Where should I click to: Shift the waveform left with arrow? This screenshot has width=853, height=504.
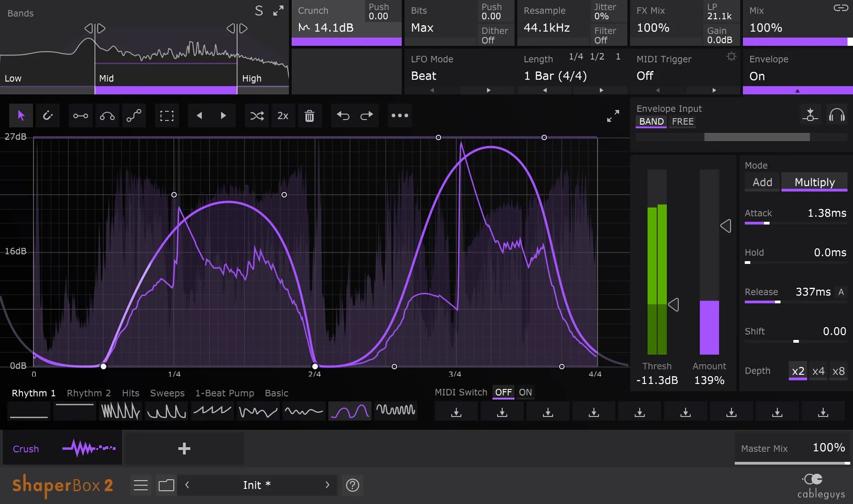tap(199, 115)
